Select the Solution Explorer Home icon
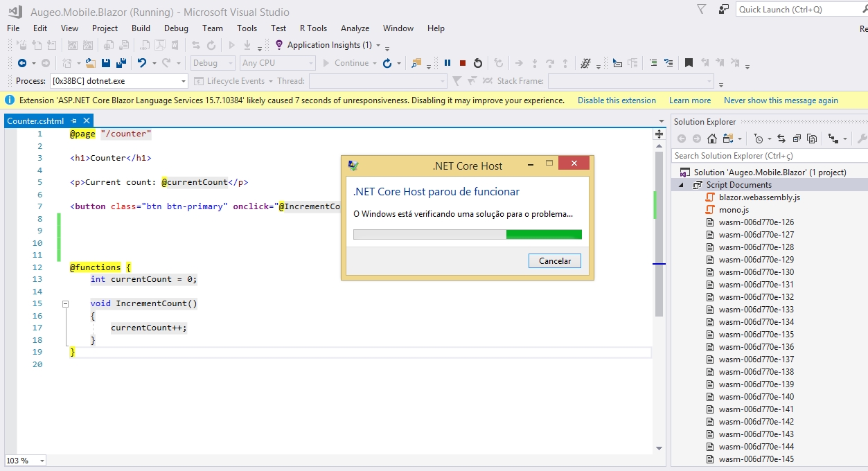Screen dimensions: 868x471 pyautogui.click(x=712, y=138)
